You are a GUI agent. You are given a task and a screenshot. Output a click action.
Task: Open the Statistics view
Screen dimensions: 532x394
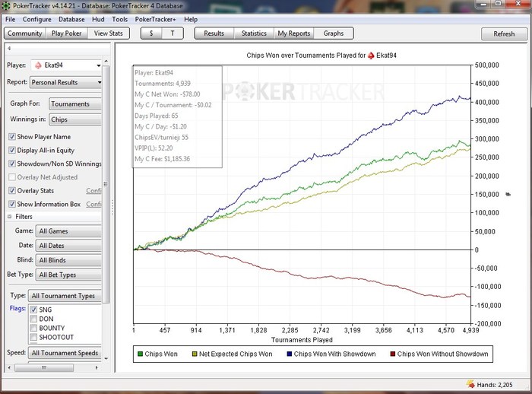click(254, 33)
